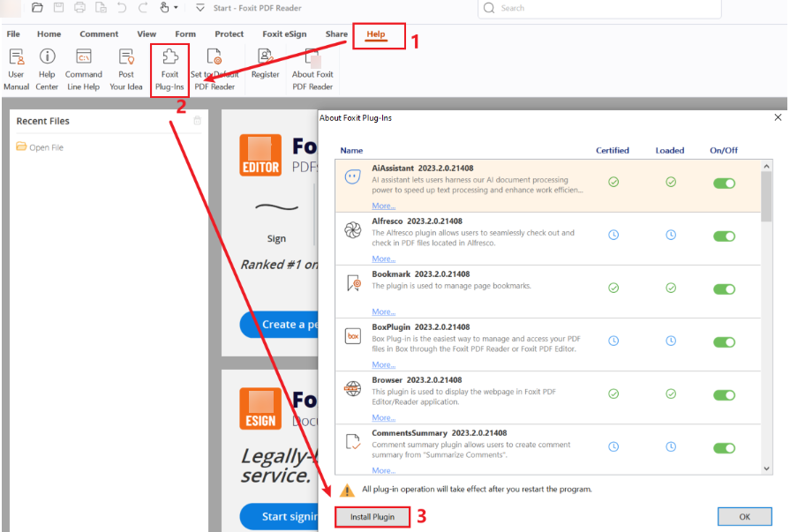Switch to the Protect ribbon tab
The image size is (790, 532).
tap(229, 34)
